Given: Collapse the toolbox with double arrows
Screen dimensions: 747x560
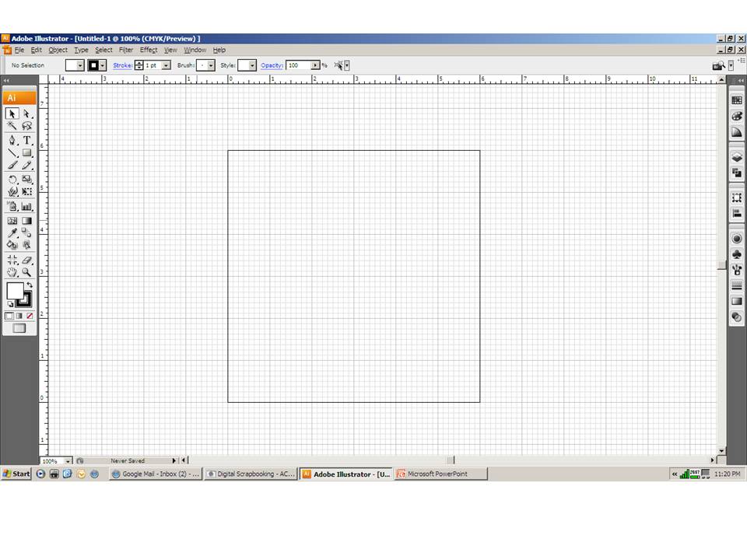Looking at the screenshot, I should point(7,80).
